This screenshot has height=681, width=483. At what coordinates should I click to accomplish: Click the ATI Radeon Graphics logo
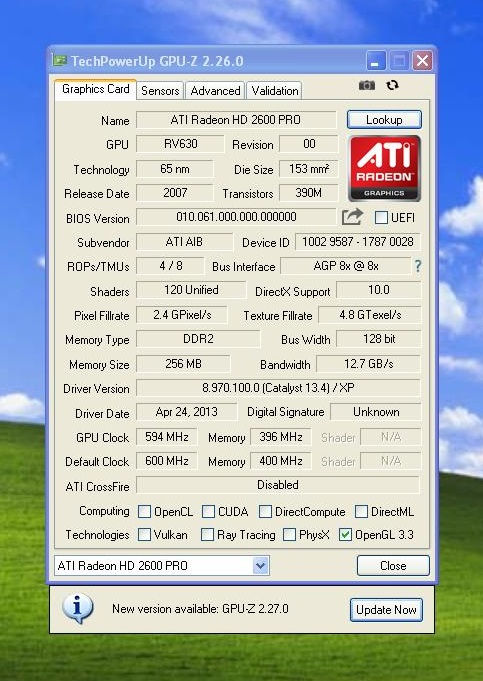pos(384,168)
